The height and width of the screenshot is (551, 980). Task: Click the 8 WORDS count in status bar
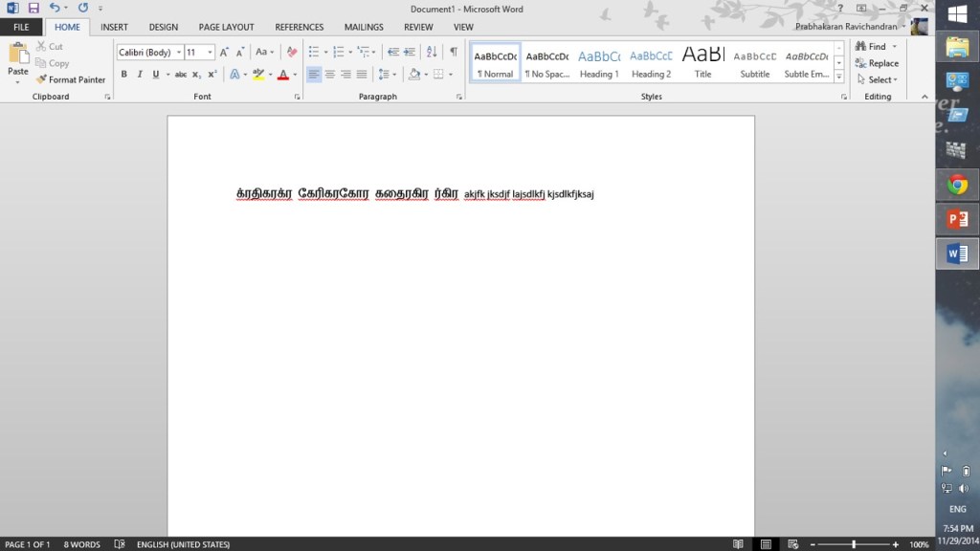pos(82,544)
